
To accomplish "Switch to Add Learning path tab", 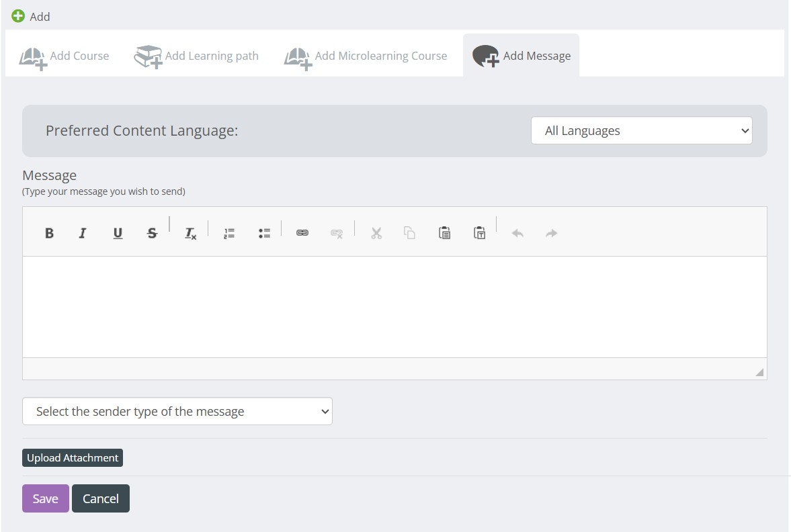I will coord(196,56).
